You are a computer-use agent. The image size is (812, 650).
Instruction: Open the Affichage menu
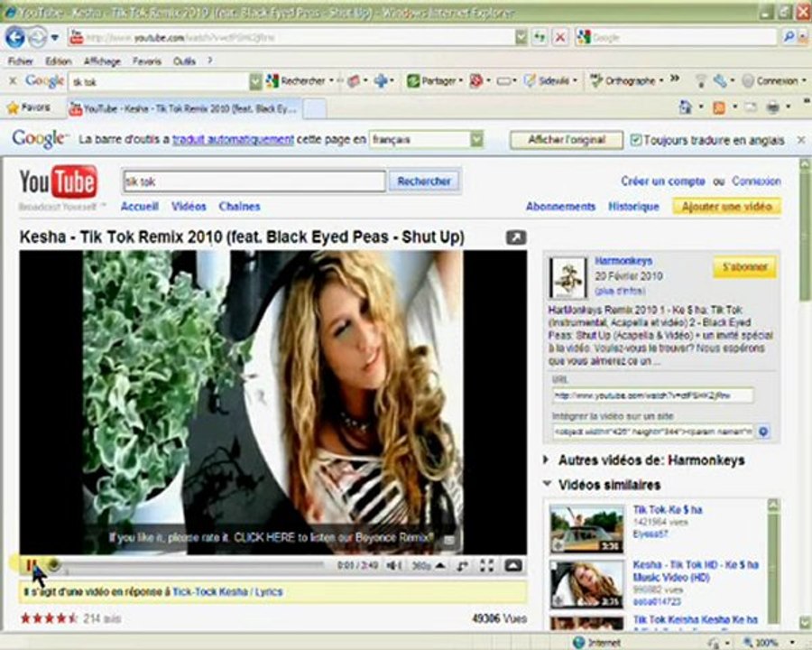pyautogui.click(x=102, y=61)
